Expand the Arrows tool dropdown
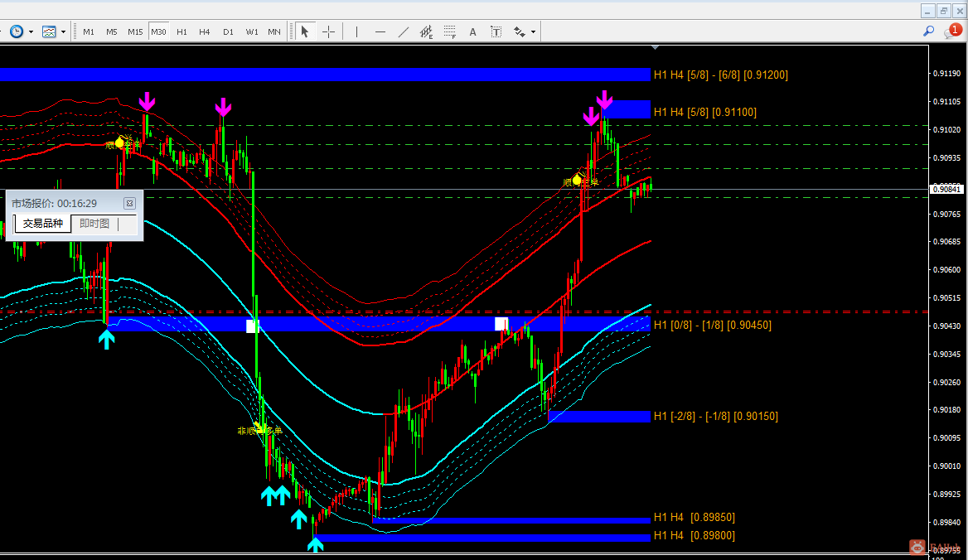The height and width of the screenshot is (560, 968). tap(533, 32)
